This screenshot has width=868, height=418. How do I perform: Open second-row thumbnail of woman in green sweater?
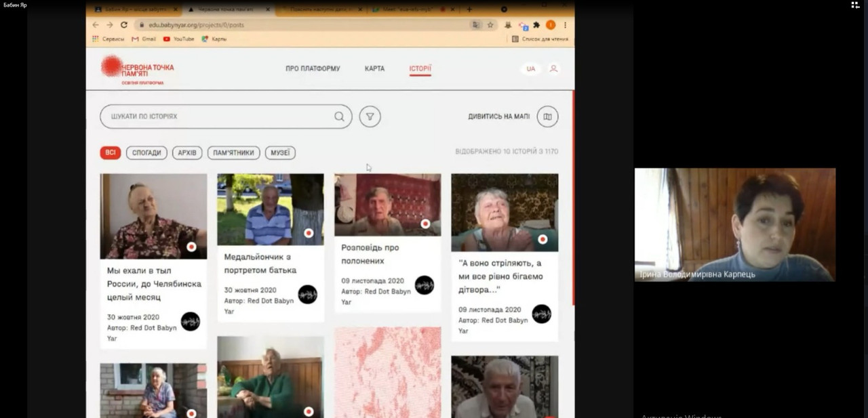(271, 377)
